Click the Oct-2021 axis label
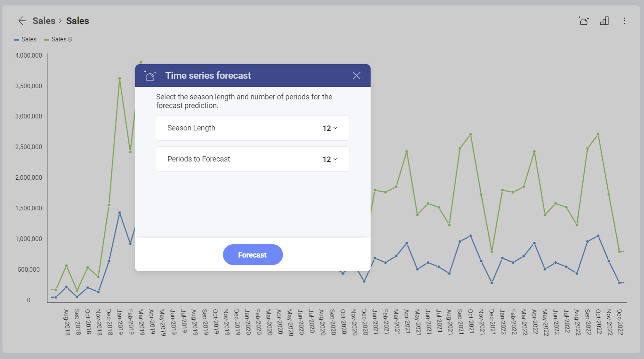The width and height of the screenshot is (644, 359). [471, 322]
